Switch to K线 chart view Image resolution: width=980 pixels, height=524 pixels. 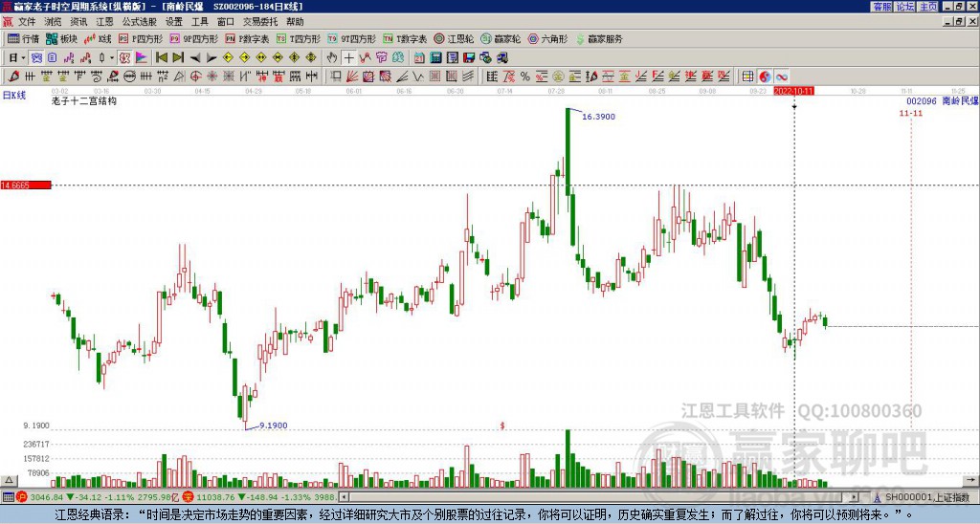pyautogui.click(x=98, y=38)
